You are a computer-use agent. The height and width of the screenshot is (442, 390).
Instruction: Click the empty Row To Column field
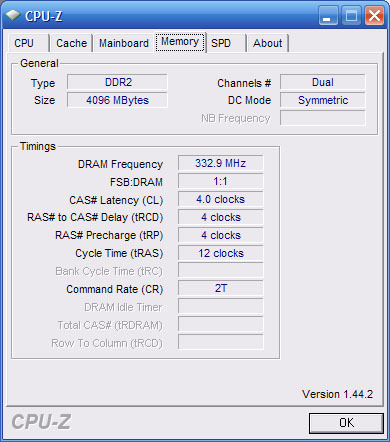coord(221,342)
